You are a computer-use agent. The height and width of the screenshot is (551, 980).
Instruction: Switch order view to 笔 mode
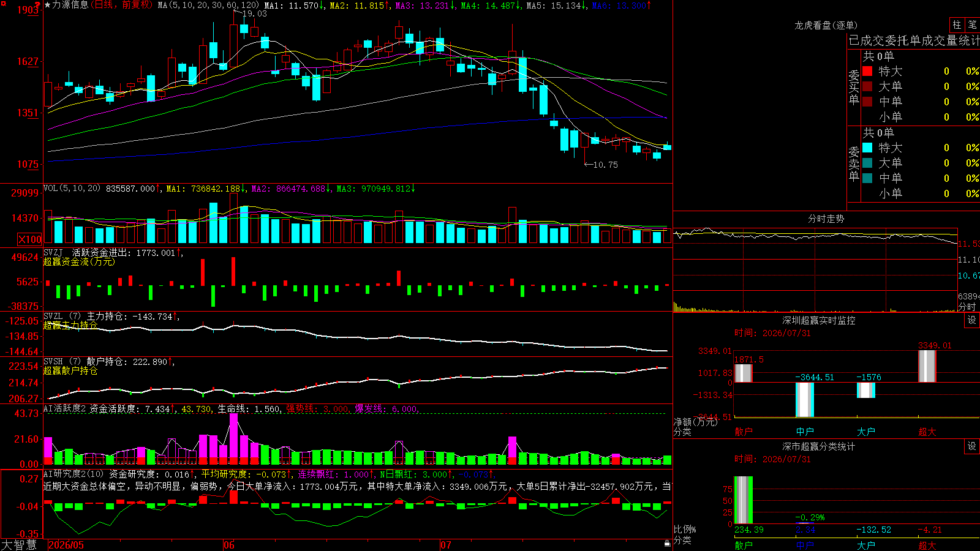tap(973, 24)
